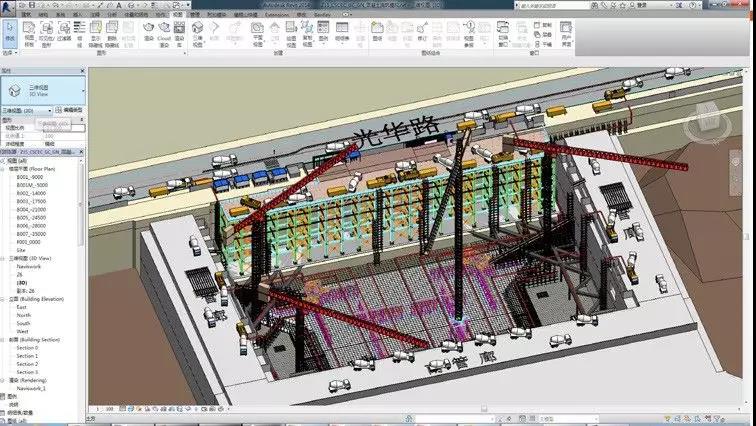Open the 过滤器 filters tool
Image resolution: width=756 pixels, height=426 pixels.
click(64, 32)
